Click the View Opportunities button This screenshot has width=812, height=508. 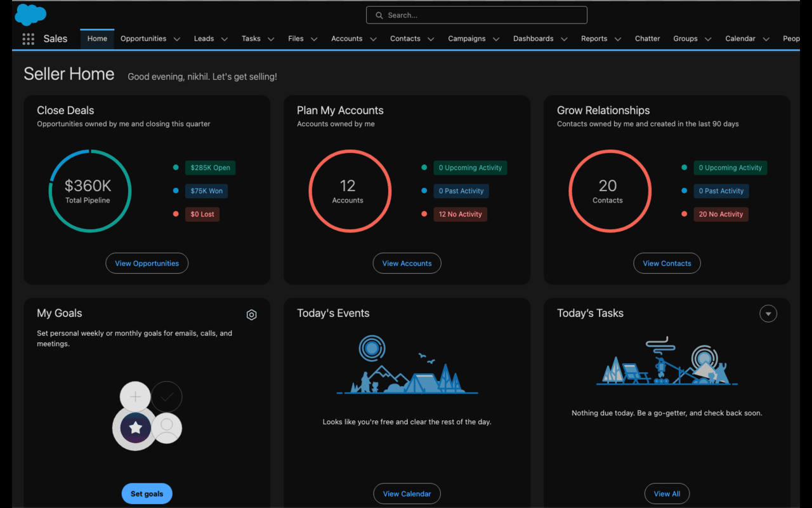[x=147, y=263]
